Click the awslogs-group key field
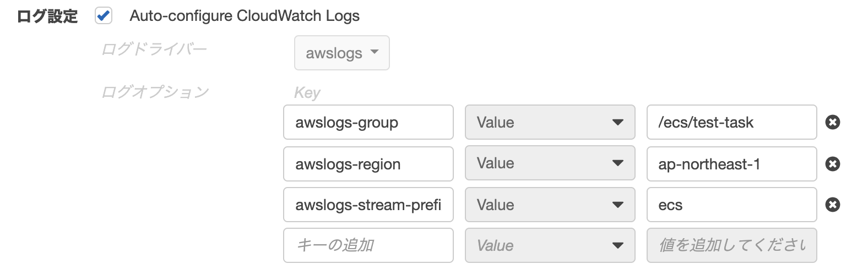 (x=368, y=122)
